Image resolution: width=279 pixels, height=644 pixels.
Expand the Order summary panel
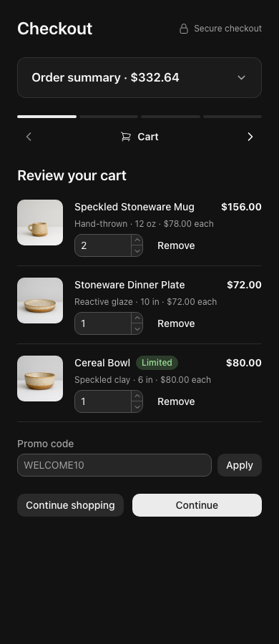(x=139, y=77)
